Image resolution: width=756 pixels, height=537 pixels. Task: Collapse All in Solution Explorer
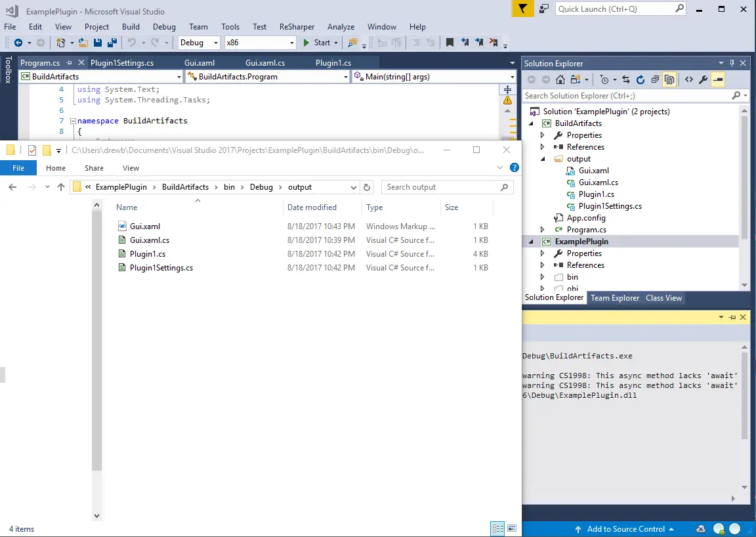(x=655, y=79)
